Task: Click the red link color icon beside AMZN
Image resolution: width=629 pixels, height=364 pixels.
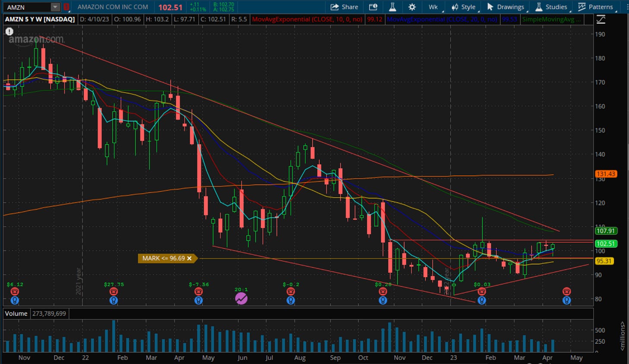Action: click(66, 7)
